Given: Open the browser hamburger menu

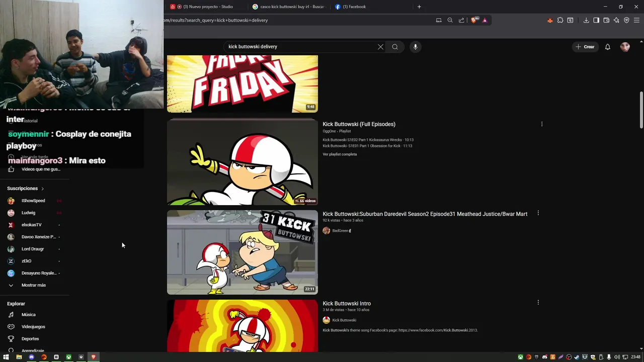Looking at the screenshot, I should pos(636,20).
